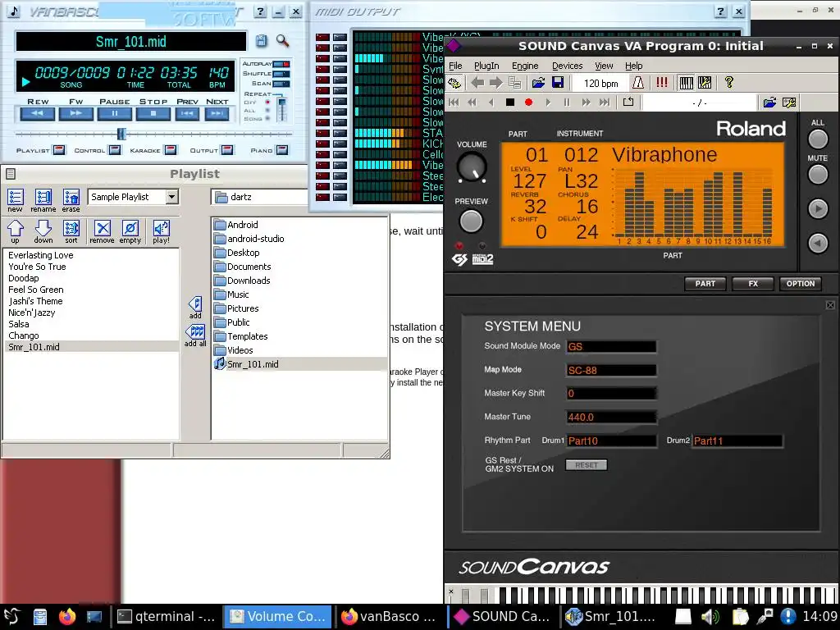Empty the playlist with 'empty' icon
Screen dimensions: 840x630
[x=130, y=232]
